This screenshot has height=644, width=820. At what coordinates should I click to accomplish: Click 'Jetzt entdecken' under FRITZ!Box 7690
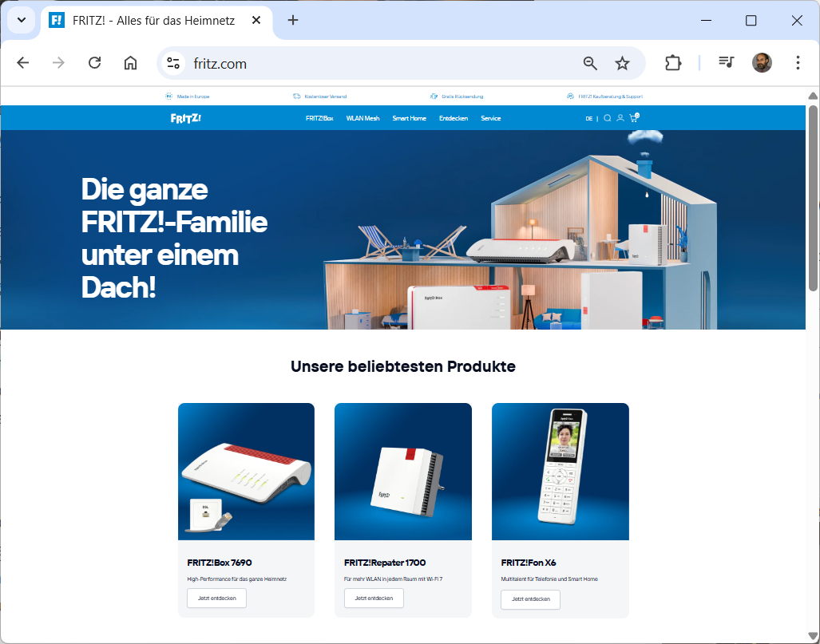[x=216, y=599]
